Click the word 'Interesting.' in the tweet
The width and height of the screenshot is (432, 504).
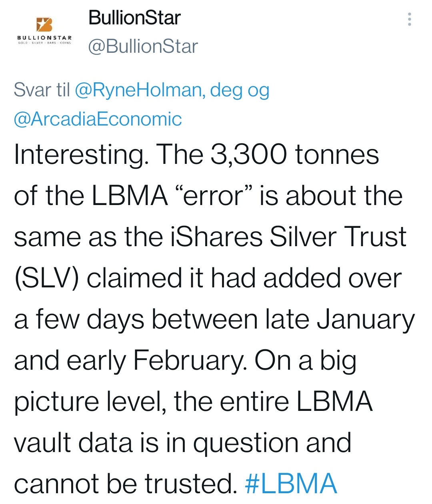click(x=82, y=155)
